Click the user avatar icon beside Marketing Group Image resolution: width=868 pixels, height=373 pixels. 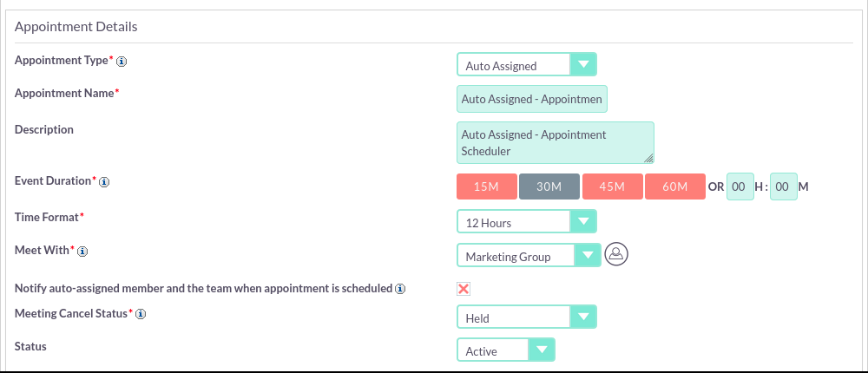pos(616,254)
